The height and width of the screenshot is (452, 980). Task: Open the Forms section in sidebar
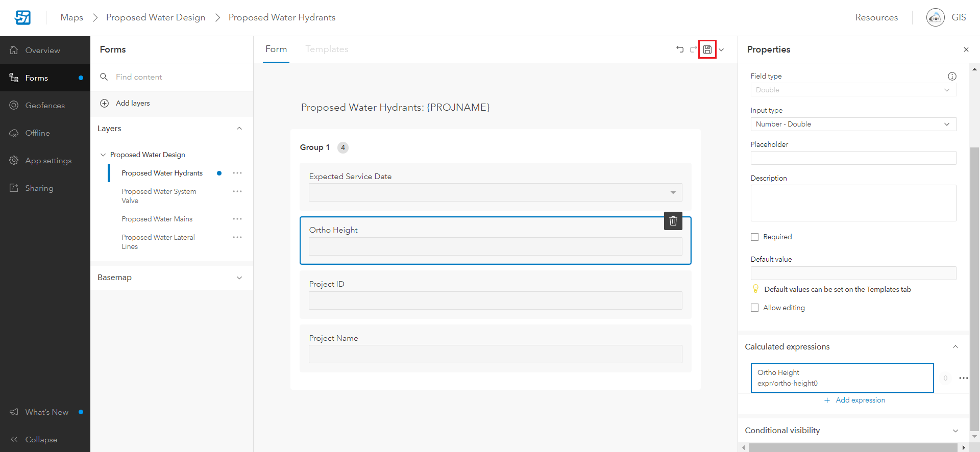pyautogui.click(x=45, y=78)
